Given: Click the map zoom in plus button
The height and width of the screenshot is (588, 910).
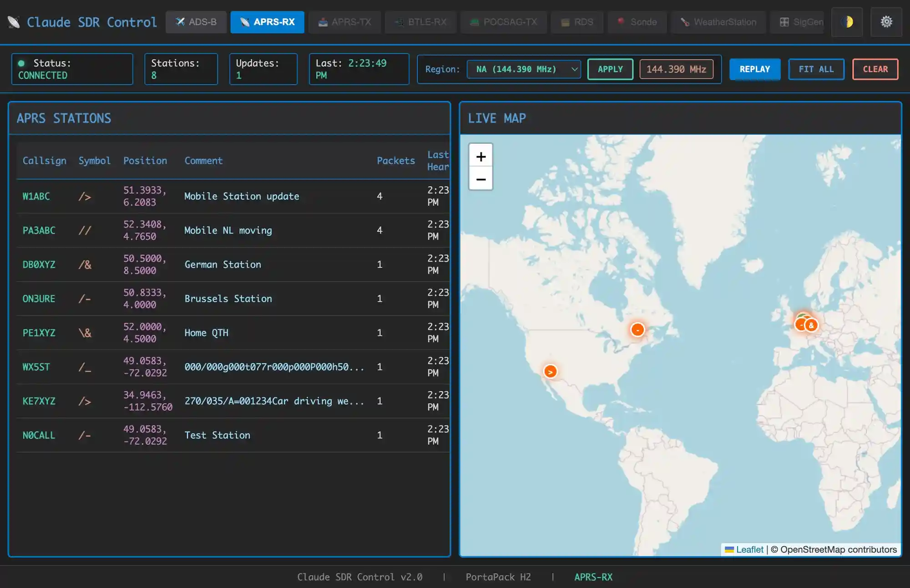Looking at the screenshot, I should [x=480, y=157].
